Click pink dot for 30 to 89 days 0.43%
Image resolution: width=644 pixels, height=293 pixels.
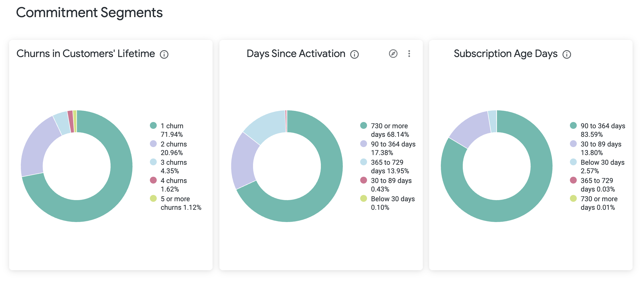[x=364, y=180]
